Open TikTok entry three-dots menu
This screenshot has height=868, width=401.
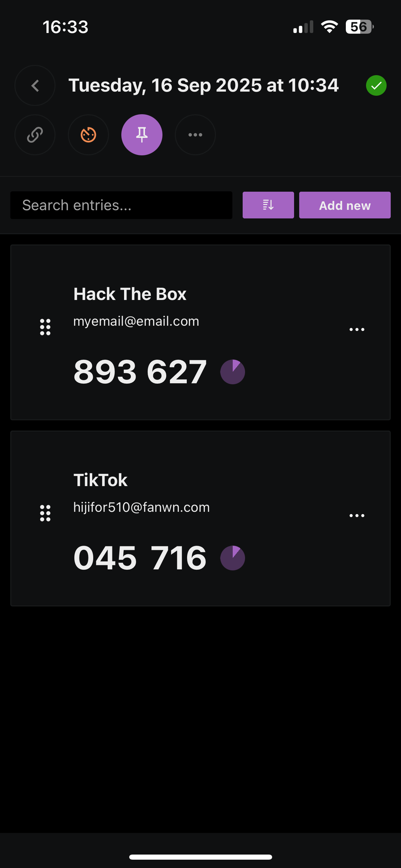click(357, 515)
